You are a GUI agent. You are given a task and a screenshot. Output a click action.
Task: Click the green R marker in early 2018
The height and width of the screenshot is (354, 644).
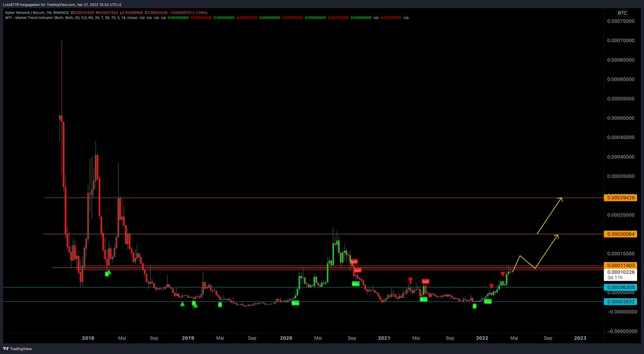(x=107, y=274)
